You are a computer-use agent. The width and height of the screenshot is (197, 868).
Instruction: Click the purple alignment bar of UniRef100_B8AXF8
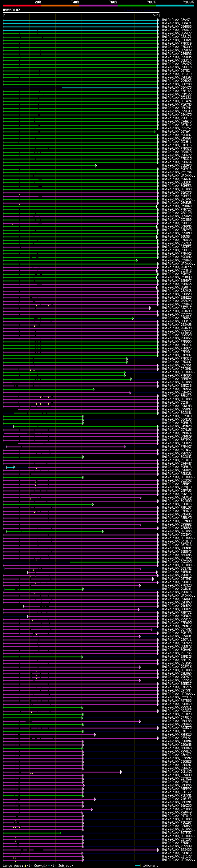81,193
